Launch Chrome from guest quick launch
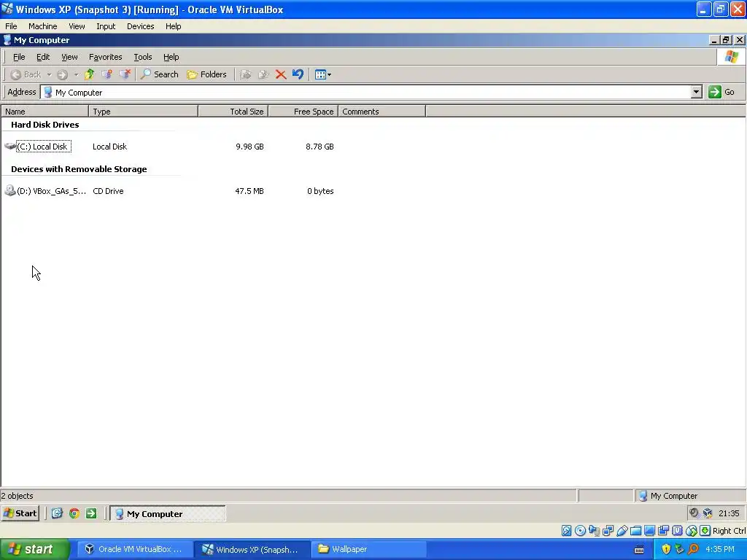747x560 pixels. (74, 513)
